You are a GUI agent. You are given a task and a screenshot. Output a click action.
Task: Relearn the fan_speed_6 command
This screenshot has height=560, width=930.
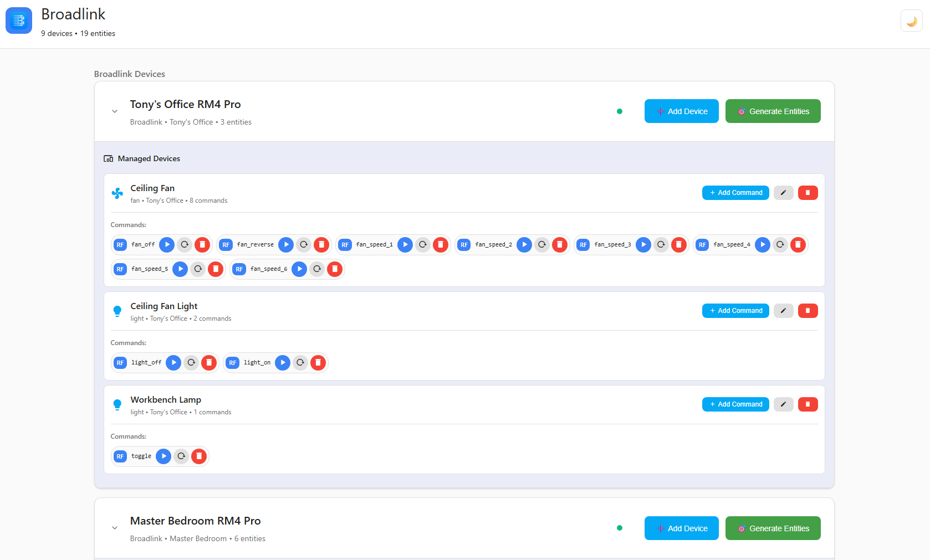pyautogui.click(x=317, y=269)
